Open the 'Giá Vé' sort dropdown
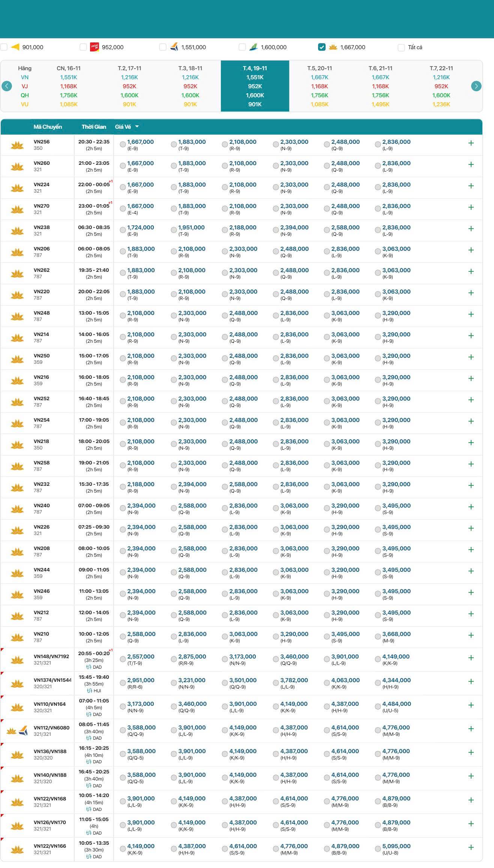The height and width of the screenshot is (868, 494). [127, 127]
